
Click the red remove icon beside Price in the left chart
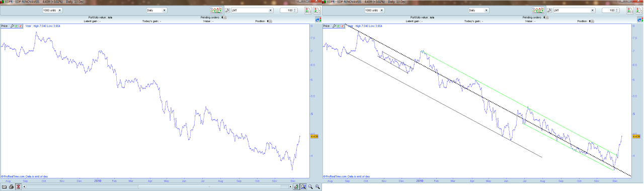click(x=21, y=26)
